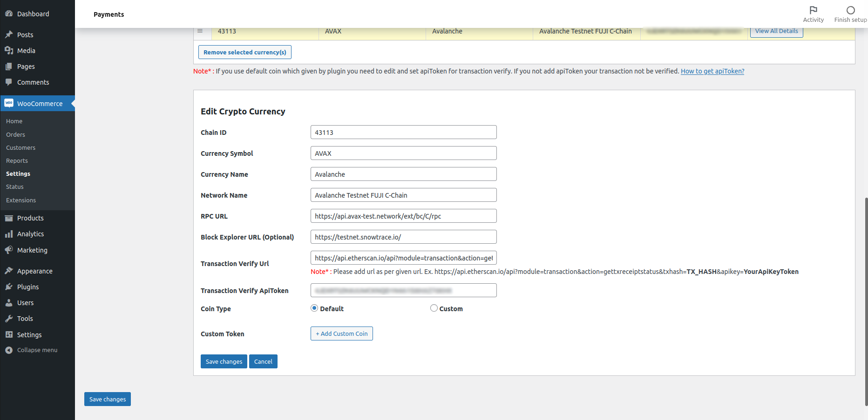Click Remove selected currency(s) button
The image size is (868, 420).
[244, 52]
